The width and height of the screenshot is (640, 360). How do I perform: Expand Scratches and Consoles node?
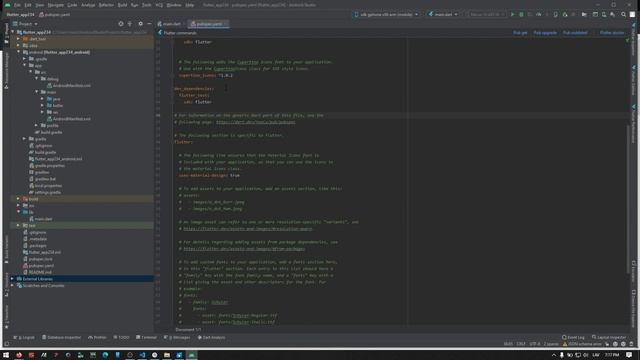12,285
